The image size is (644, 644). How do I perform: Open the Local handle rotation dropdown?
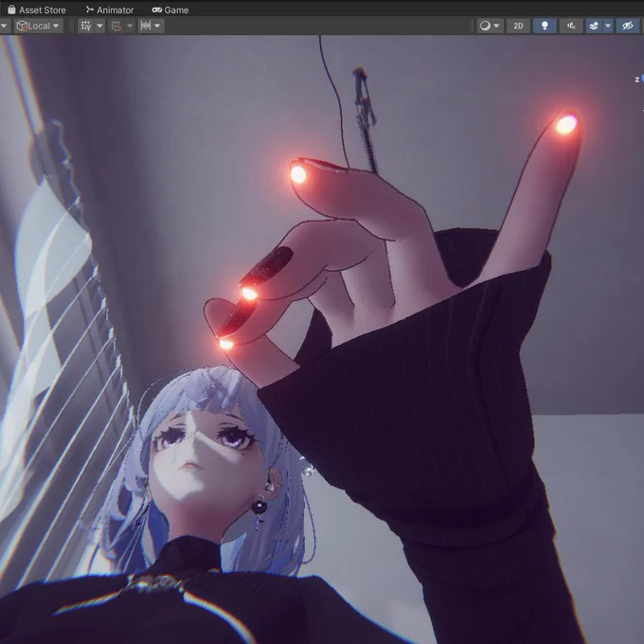39,26
